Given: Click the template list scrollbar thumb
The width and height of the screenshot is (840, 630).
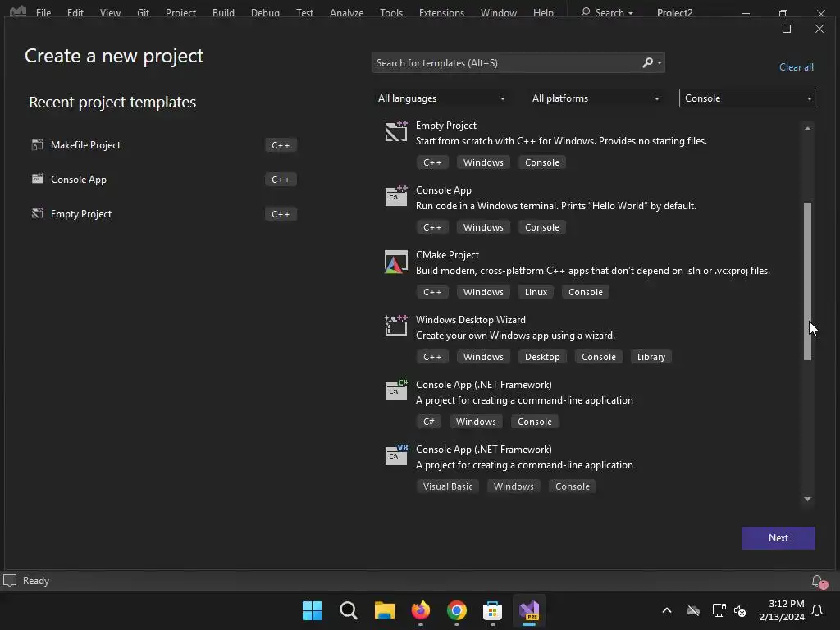Looking at the screenshot, I should [807, 281].
